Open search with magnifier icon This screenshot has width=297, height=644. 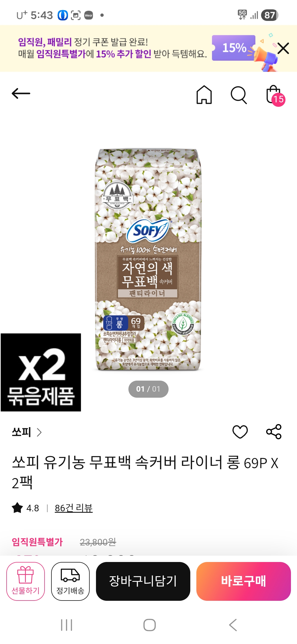[x=239, y=95]
